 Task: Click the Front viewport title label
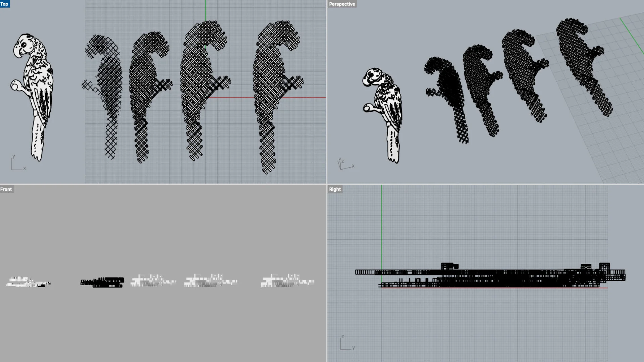[6, 189]
